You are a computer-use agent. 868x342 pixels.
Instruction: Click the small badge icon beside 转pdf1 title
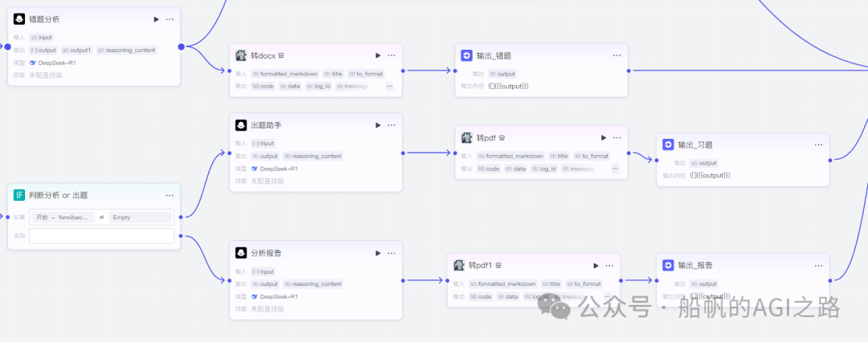coord(498,266)
